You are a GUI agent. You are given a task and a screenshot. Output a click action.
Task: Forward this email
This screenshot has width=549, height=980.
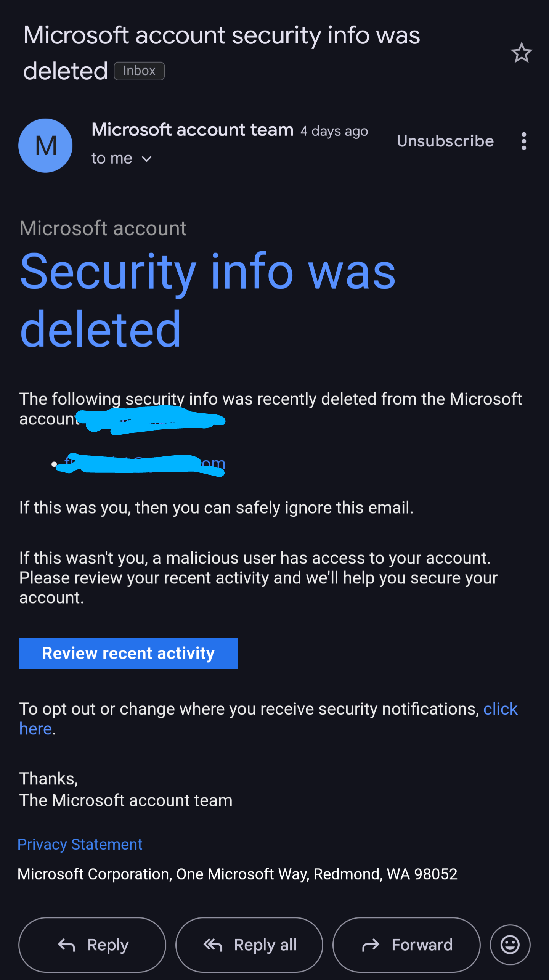[406, 945]
